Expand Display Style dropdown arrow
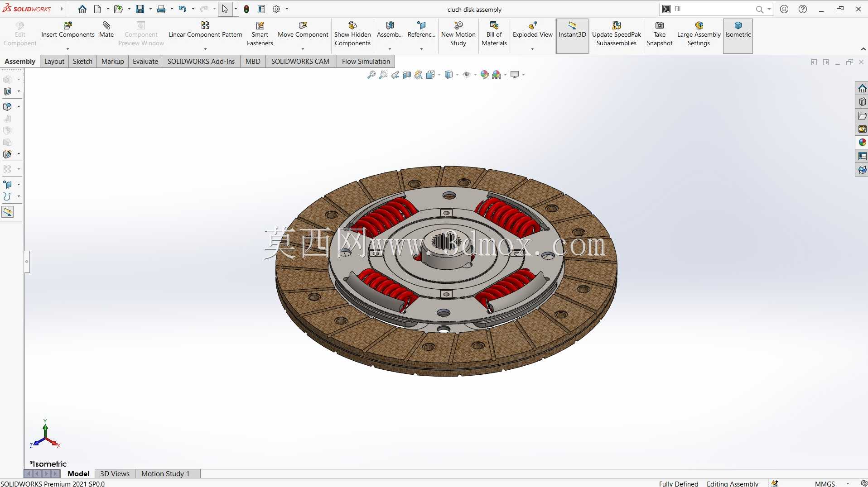 [457, 75]
